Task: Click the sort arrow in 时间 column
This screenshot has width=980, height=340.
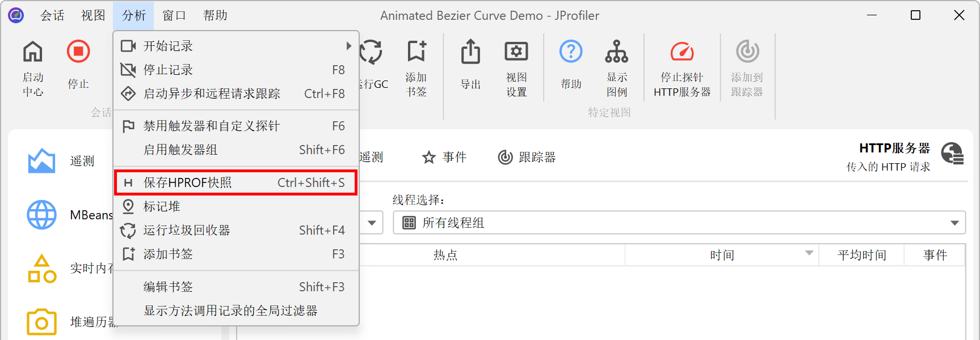Action: click(809, 253)
